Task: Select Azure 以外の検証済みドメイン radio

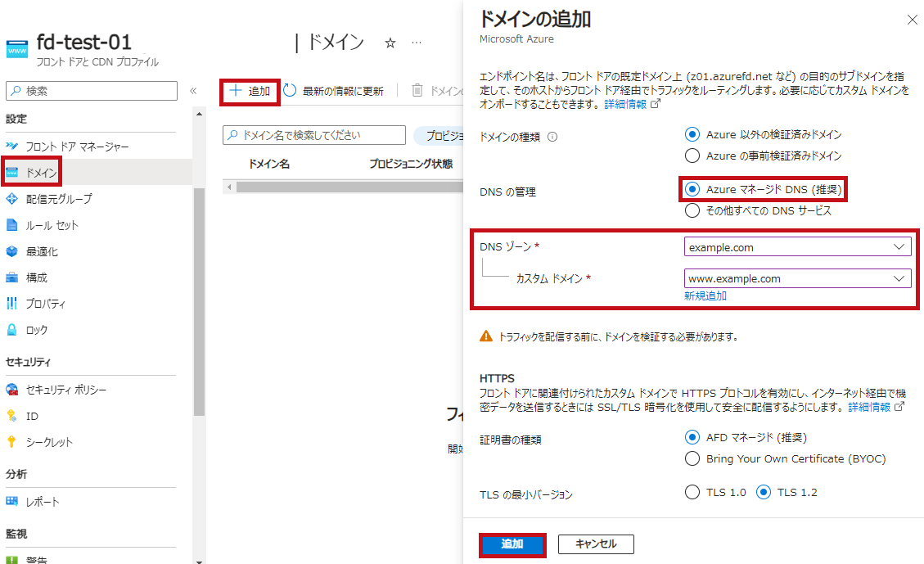Action: 692,134
